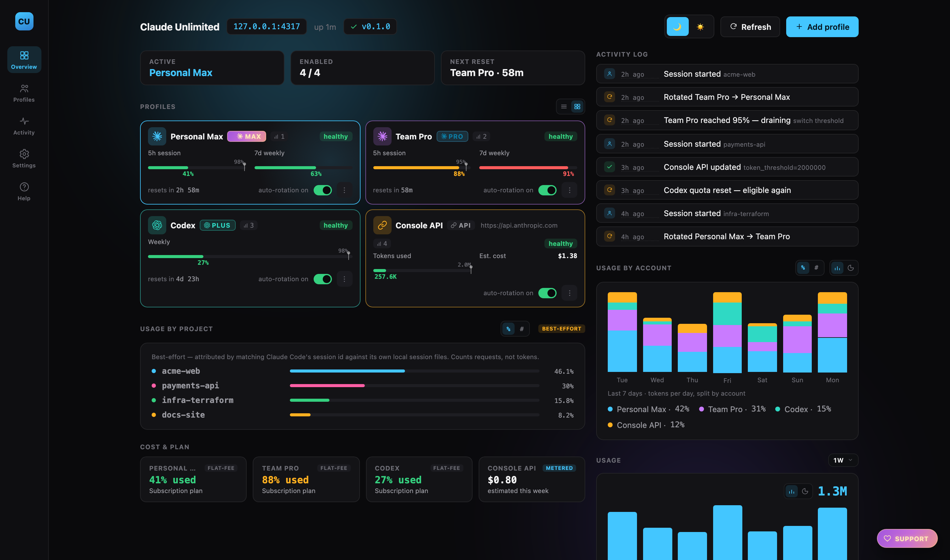Switch to dark theme moon icon

tap(677, 27)
